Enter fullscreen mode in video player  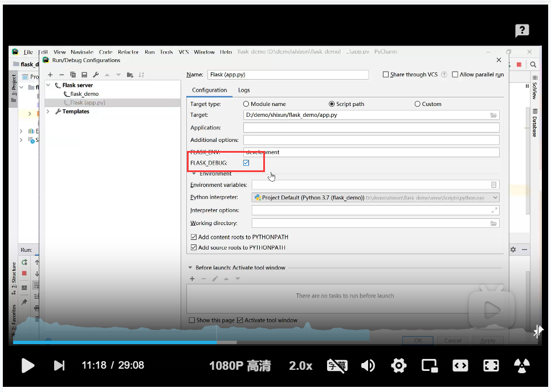coord(491,366)
